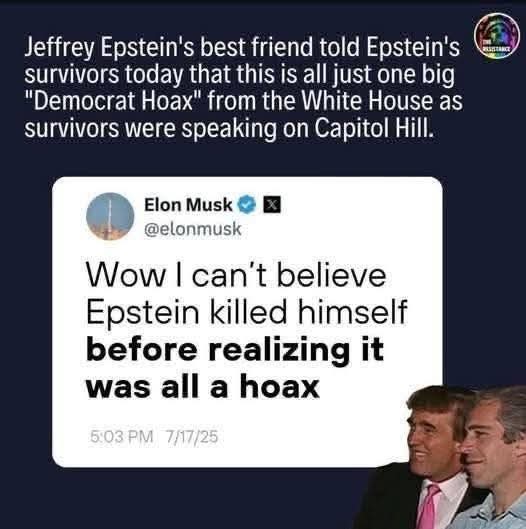Viewport: 526px width, 529px height.
Task: Select the line "Wow I can't believe"
Action: click(x=236, y=275)
